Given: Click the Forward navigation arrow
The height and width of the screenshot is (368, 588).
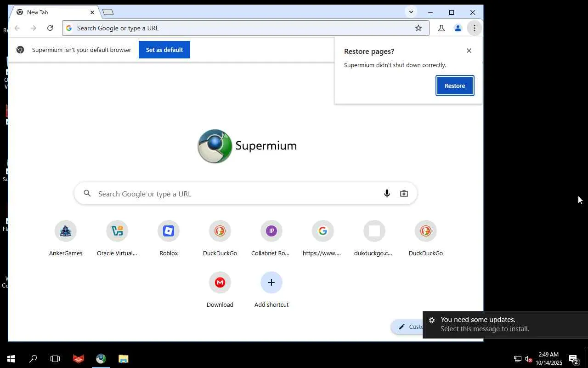Looking at the screenshot, I should pyautogui.click(x=34, y=28).
